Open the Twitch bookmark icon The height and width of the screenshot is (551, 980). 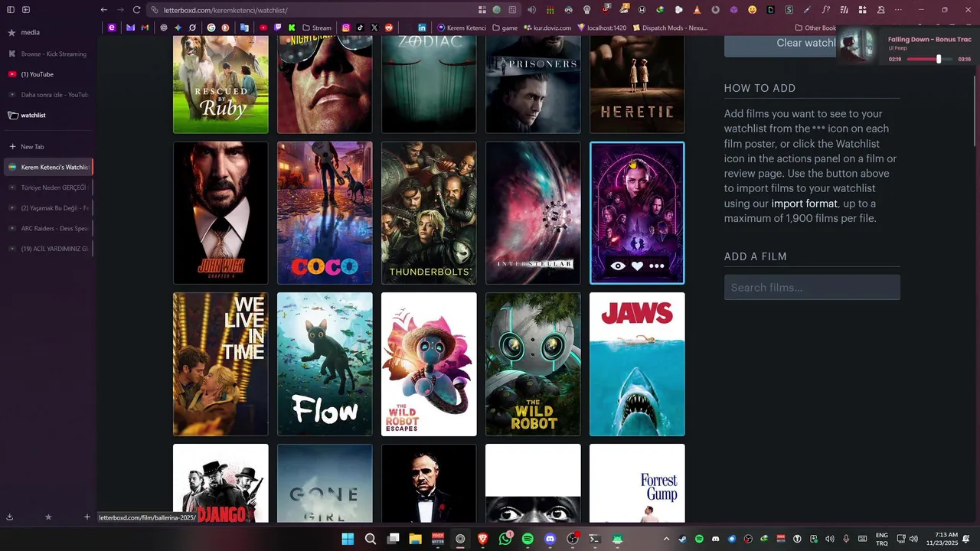pyautogui.click(x=278, y=28)
